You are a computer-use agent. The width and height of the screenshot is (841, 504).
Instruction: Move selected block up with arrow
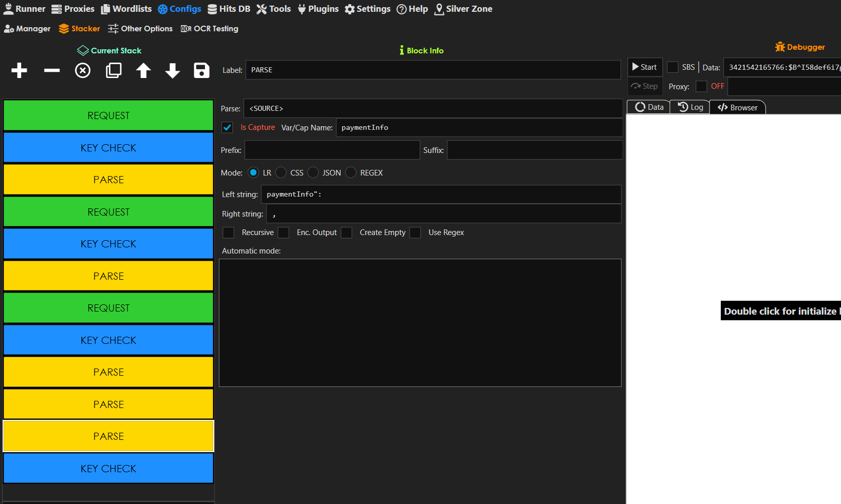143,70
